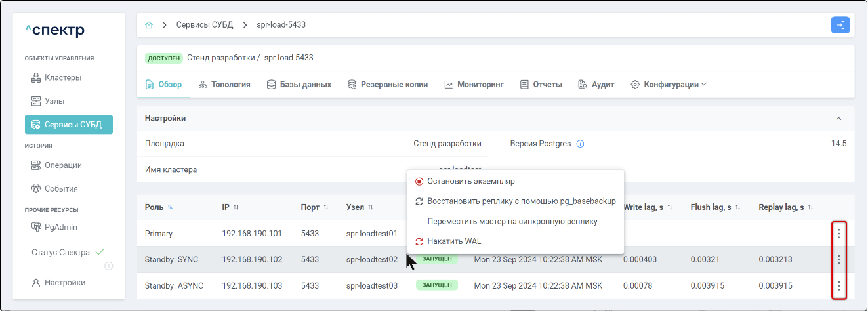The height and width of the screenshot is (311, 868).
Task: Open the Резервные копии tab
Action: [x=387, y=85]
